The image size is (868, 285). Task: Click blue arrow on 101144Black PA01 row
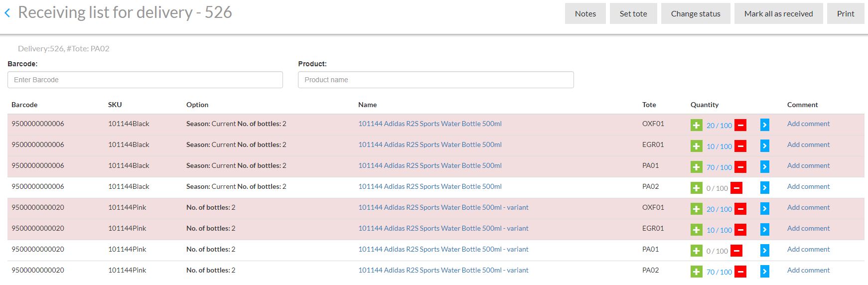click(x=764, y=167)
